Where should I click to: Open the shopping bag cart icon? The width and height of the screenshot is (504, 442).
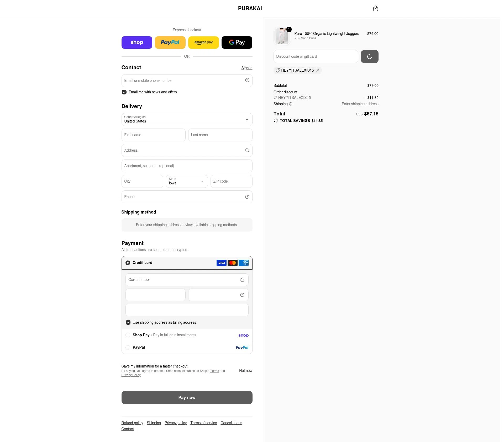click(x=375, y=8)
